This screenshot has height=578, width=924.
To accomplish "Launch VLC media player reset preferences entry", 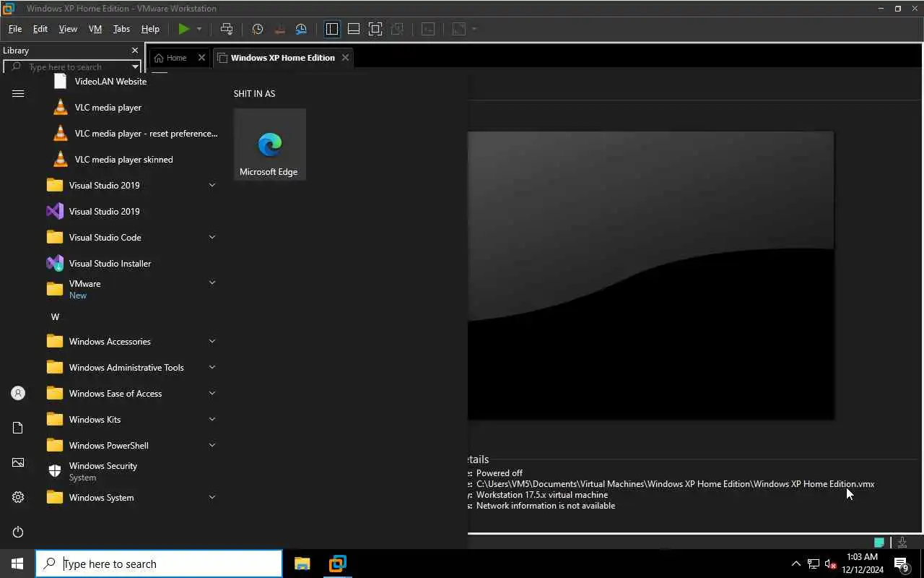I will tap(130, 133).
